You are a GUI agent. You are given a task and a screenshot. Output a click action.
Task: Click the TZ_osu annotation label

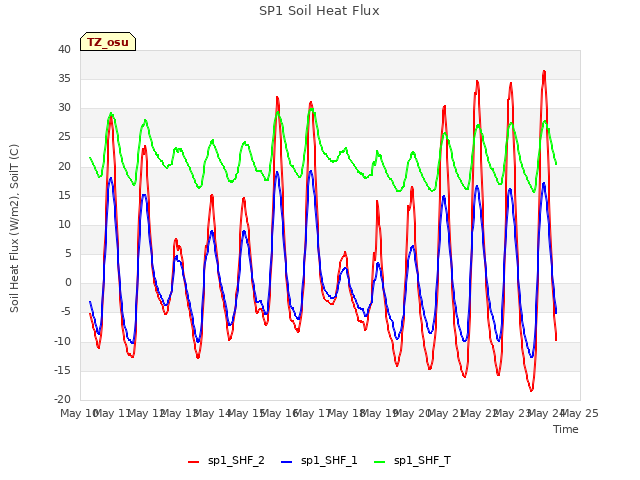click(108, 42)
